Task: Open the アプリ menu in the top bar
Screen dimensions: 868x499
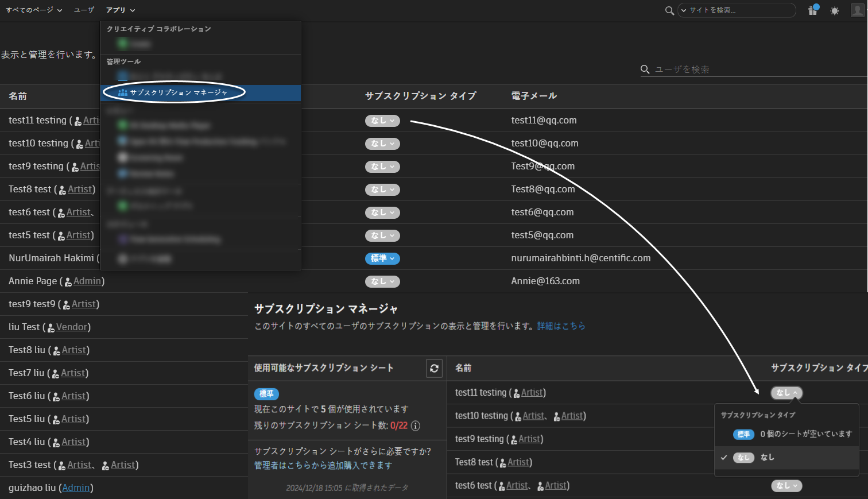Action: pyautogui.click(x=121, y=10)
